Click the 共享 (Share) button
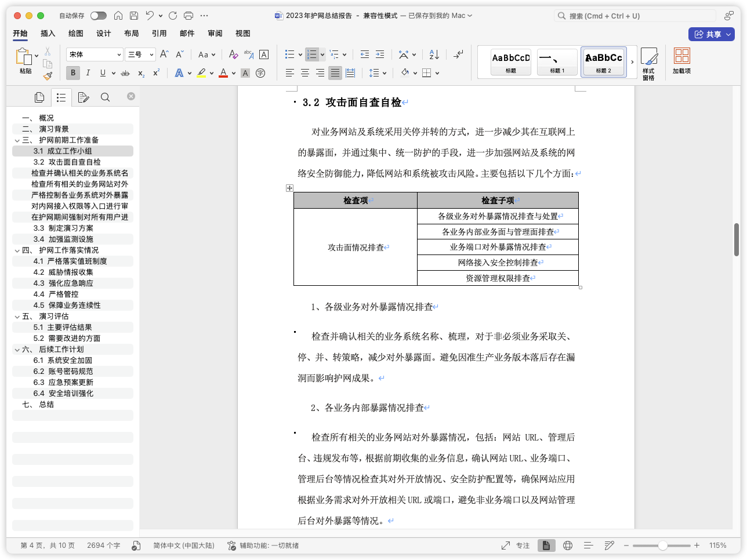The image size is (747, 560). tap(712, 34)
